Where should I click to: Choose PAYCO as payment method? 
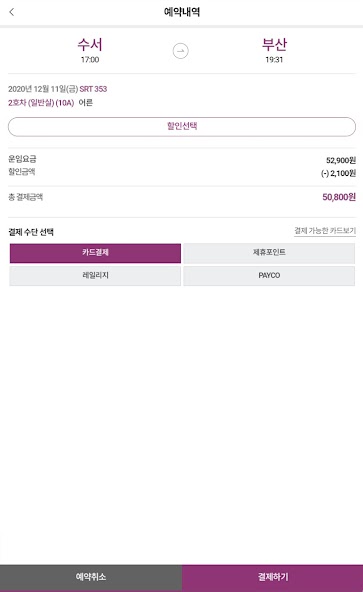[269, 276]
